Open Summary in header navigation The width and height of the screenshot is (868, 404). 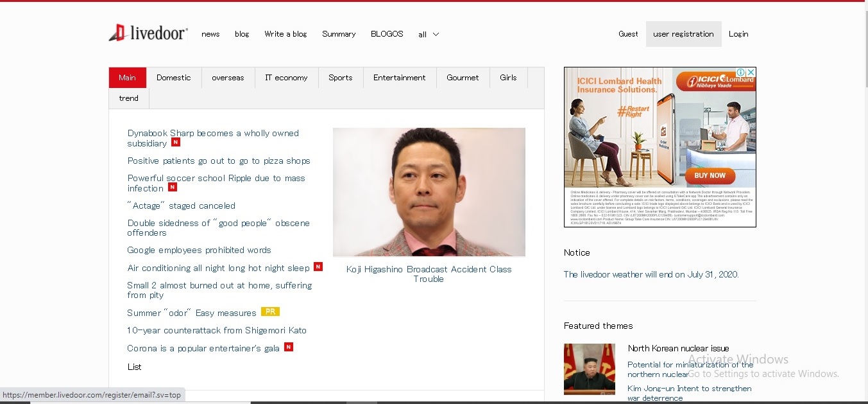(339, 34)
